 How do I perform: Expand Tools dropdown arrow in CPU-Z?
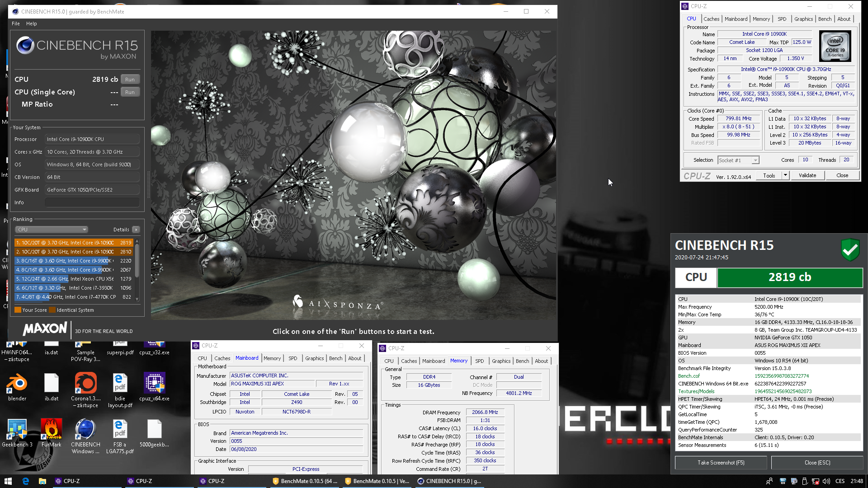pos(786,175)
